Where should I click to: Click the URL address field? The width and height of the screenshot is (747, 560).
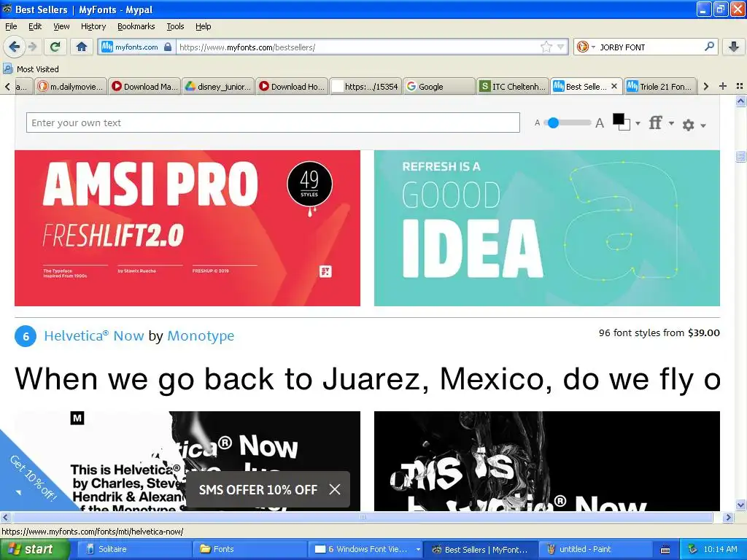coord(357,47)
